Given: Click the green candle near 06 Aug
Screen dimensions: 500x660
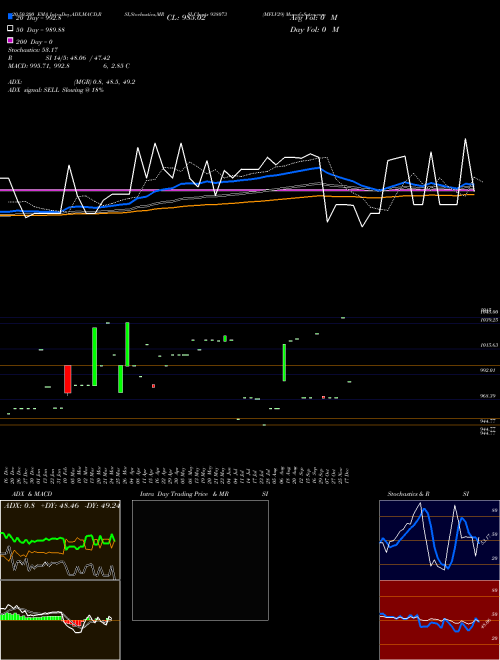Looking at the screenshot, I should pos(285,362).
